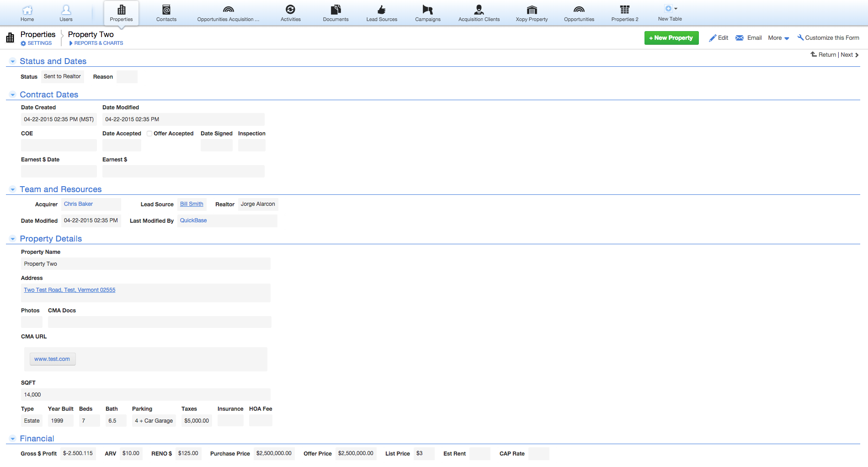Click the ARV value $10.00
This screenshot has height=467, width=868.
[131, 454]
